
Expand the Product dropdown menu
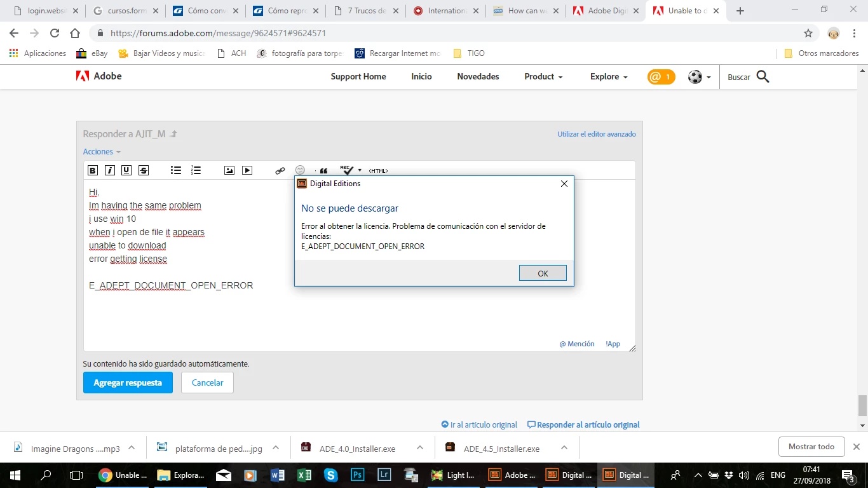point(543,76)
